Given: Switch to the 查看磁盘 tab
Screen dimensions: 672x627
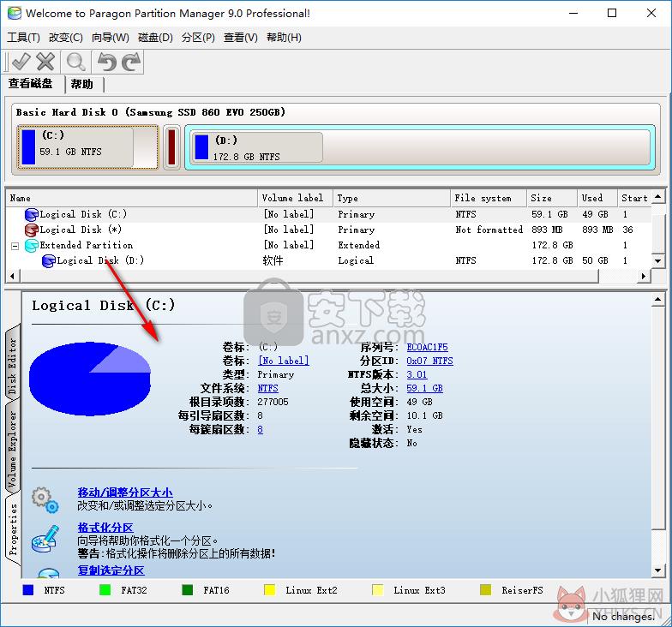Looking at the screenshot, I should [31, 84].
